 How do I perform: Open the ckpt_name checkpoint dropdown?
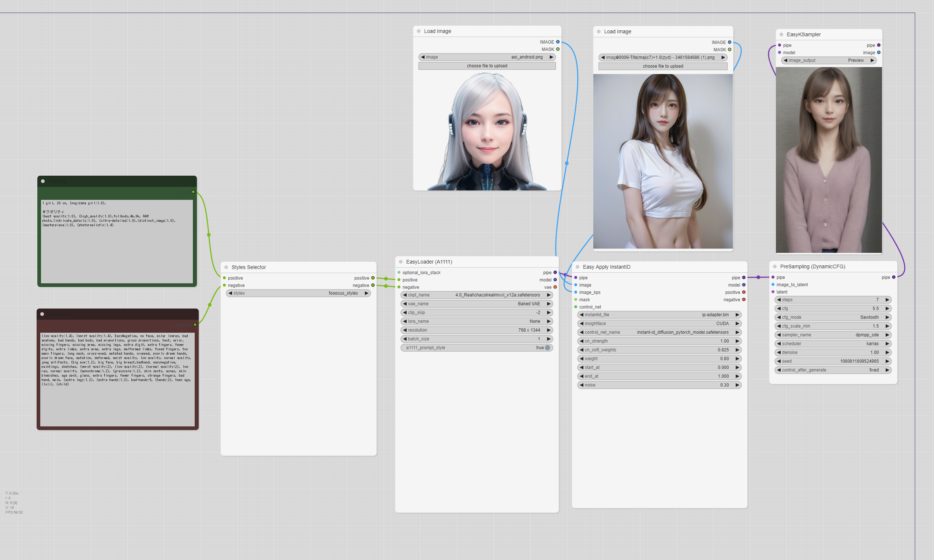coord(477,295)
